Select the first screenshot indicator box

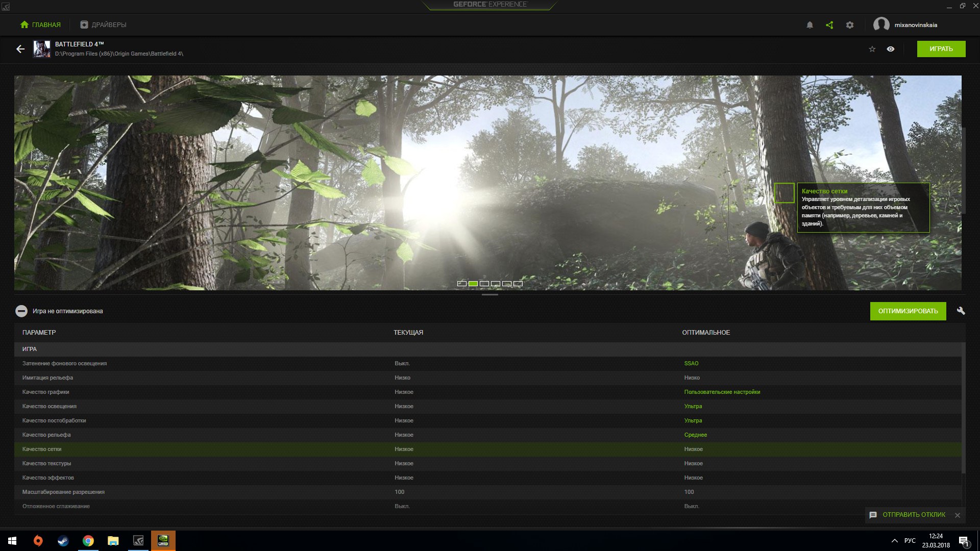(462, 284)
